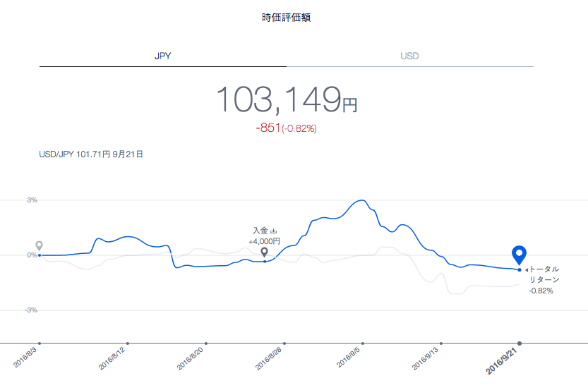Switch to the JPY tab
Viewport: 588px width, 390px height.
[163, 56]
